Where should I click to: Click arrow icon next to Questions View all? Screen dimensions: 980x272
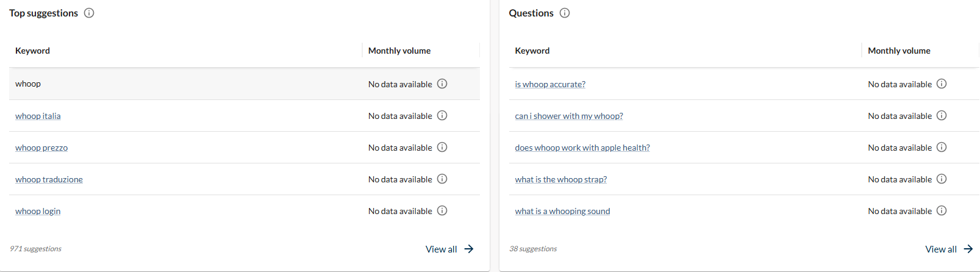968,249
